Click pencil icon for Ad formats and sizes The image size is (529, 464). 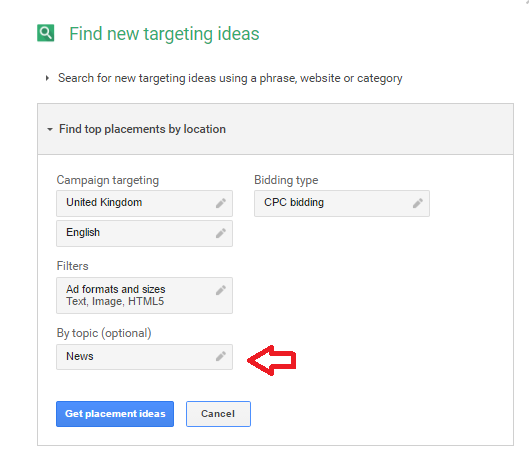tap(221, 290)
